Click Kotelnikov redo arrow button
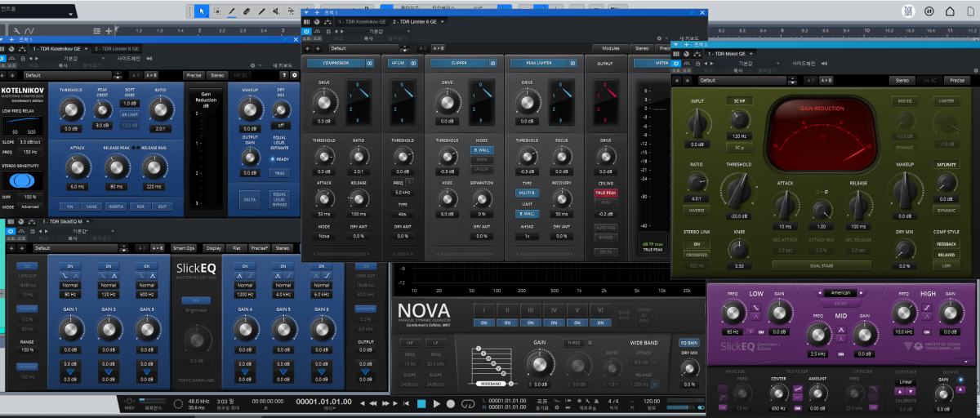 pyautogui.click(x=12, y=75)
